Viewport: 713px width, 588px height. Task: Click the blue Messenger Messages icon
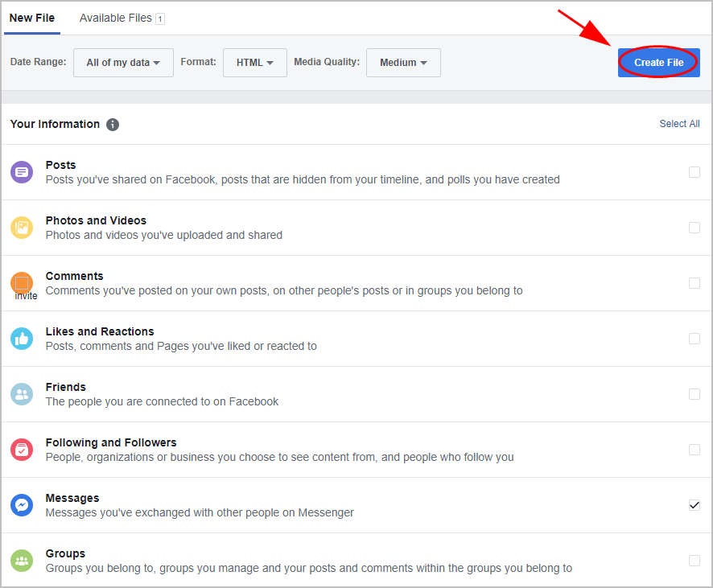pos(22,505)
